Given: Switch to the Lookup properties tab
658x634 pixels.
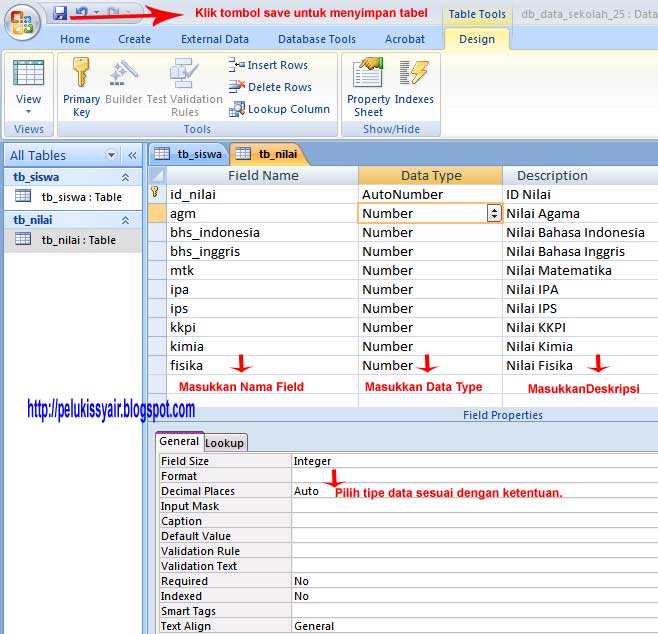Looking at the screenshot, I should point(225,443).
